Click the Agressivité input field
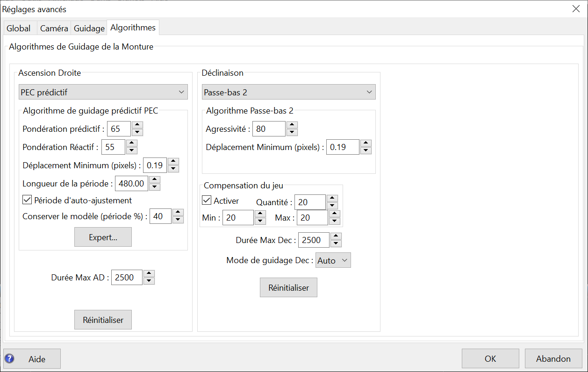This screenshot has width=588, height=372. [x=269, y=129]
